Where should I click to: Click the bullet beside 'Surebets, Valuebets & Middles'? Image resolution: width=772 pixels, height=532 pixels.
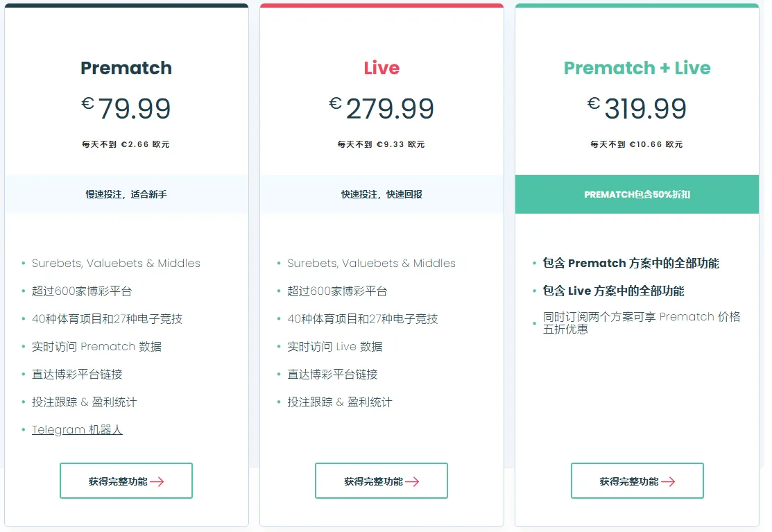pos(24,264)
